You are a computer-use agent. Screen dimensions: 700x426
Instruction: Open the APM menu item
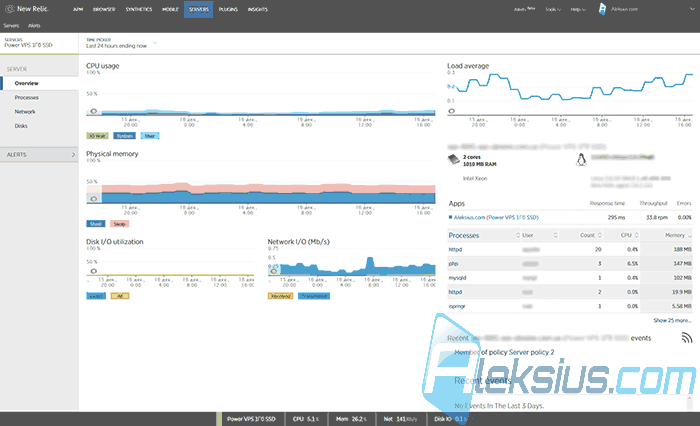tap(78, 9)
